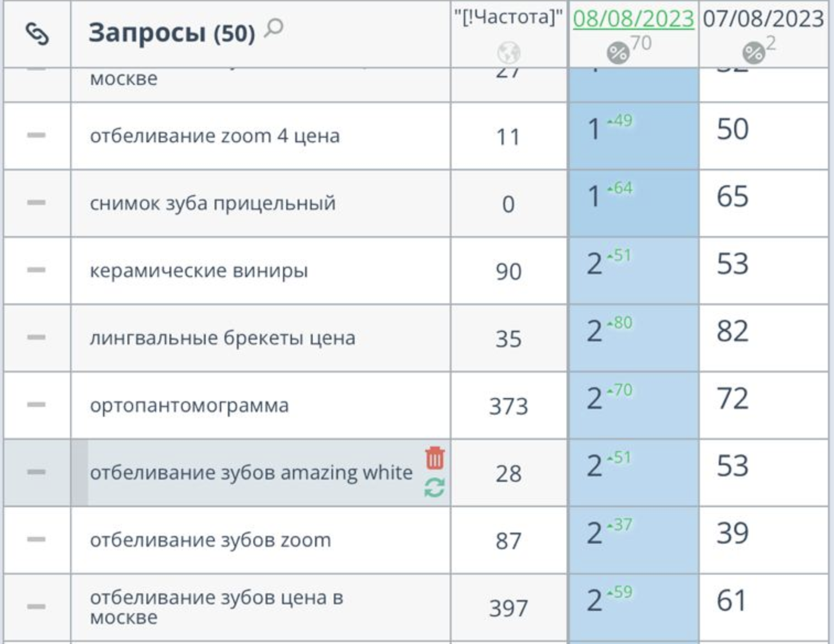Toggle dash marker for отбеливание зубов zoom
Image resolution: width=834 pixels, height=644 pixels.
click(x=36, y=539)
